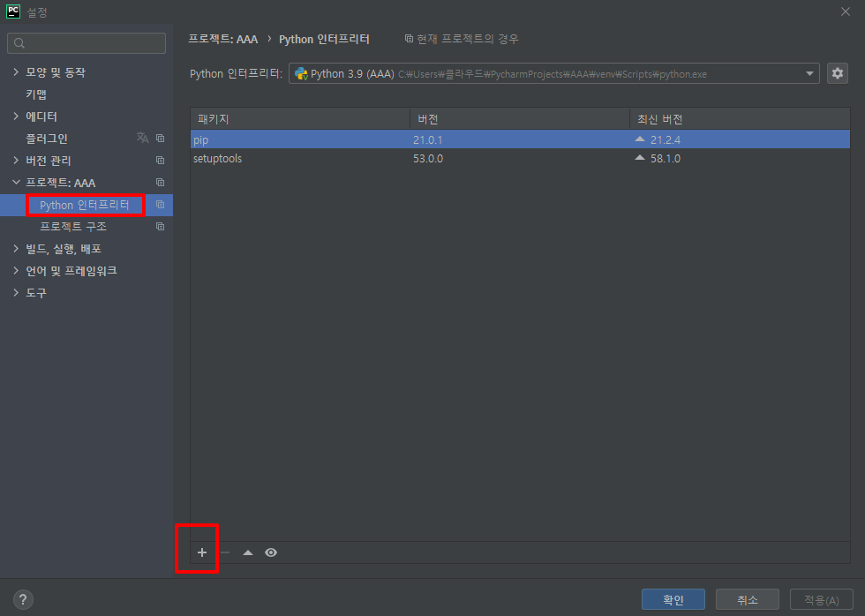
Task: Select the pip package row
Action: pyautogui.click(x=520, y=139)
